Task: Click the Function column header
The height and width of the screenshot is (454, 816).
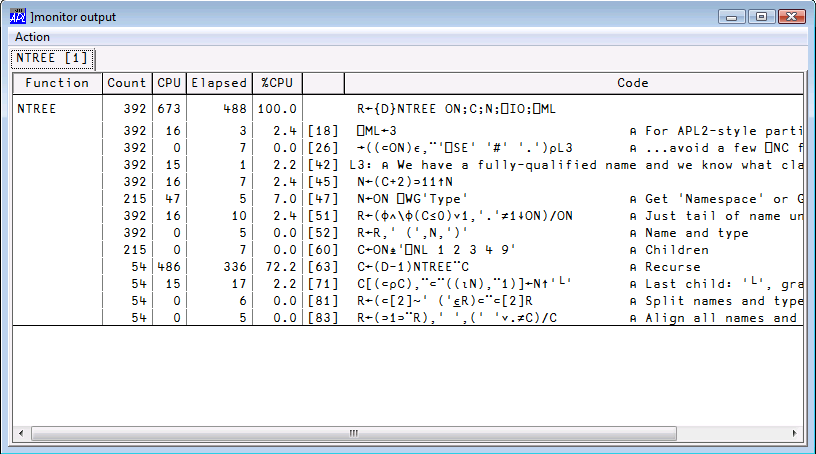Action: pyautogui.click(x=57, y=83)
